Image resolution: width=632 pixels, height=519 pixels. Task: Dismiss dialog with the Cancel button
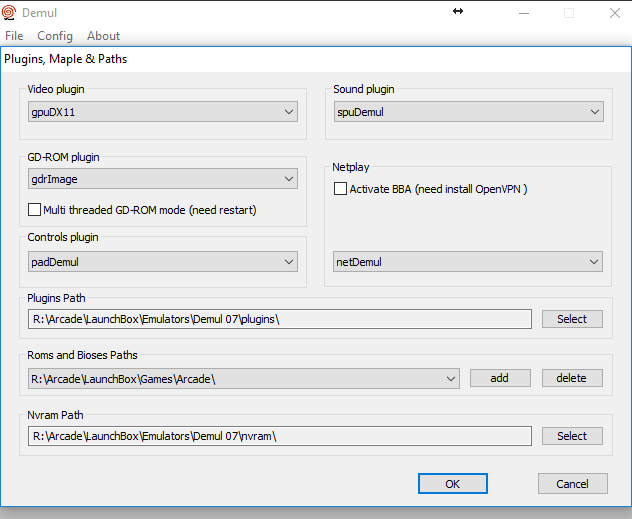pyautogui.click(x=573, y=484)
